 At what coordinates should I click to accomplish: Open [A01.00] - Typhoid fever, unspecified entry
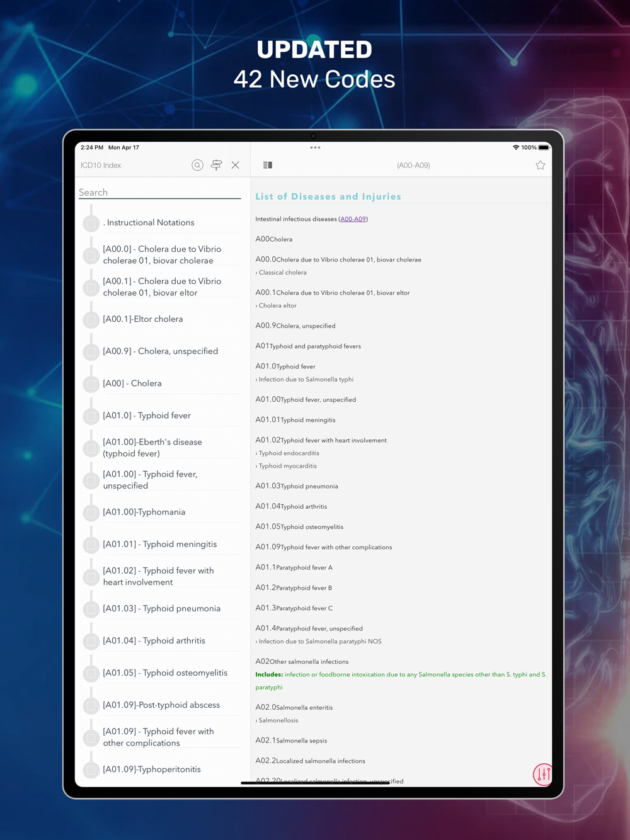(x=150, y=479)
